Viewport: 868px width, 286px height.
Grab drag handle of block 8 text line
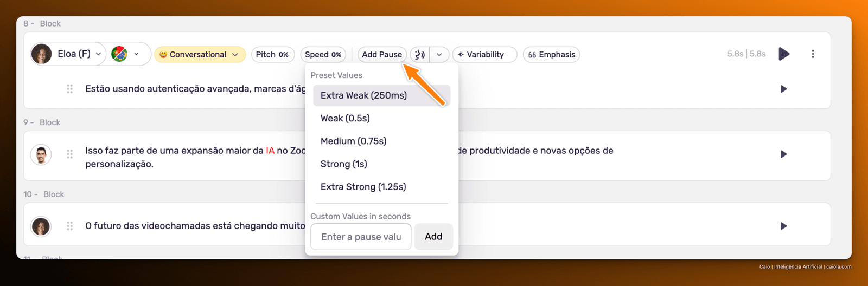point(70,89)
